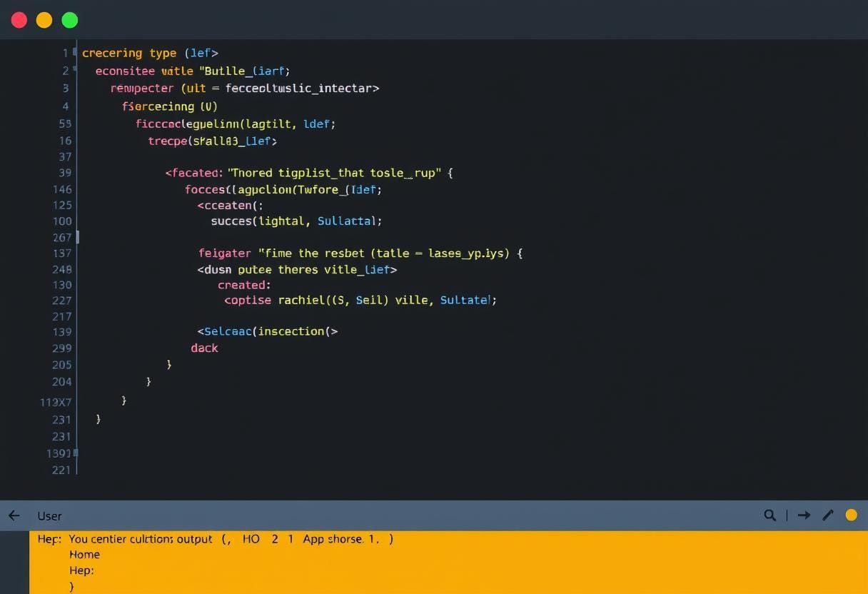Click line number 4 in the gutter

click(x=66, y=106)
